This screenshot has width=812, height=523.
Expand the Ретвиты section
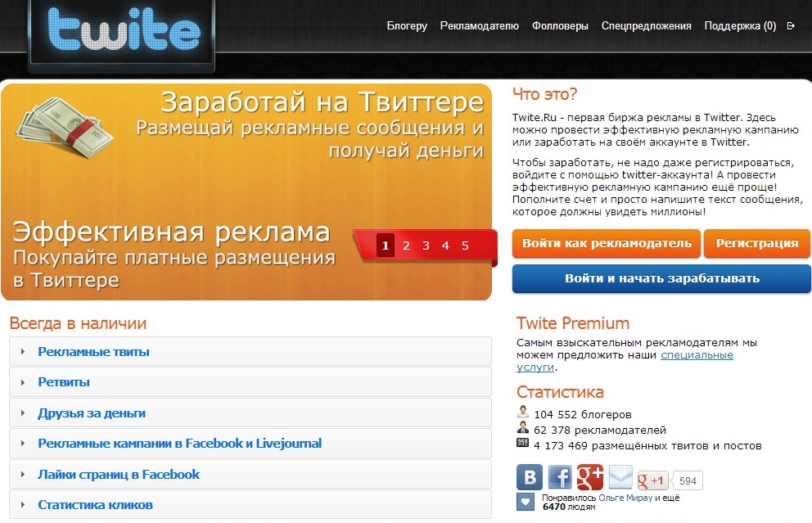click(x=250, y=382)
